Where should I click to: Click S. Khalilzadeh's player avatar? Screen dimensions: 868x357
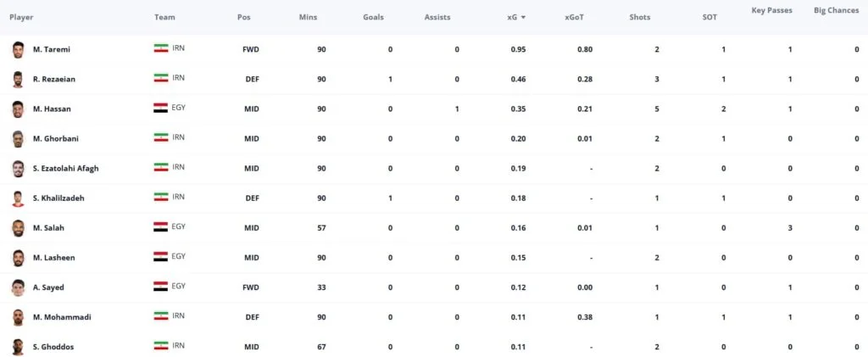19,198
